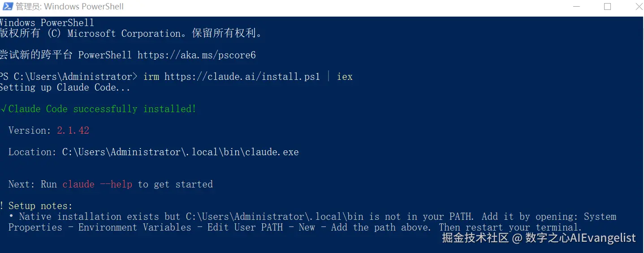This screenshot has height=253, width=644.
Task: Click the pipe symbol before iex
Action: point(328,77)
